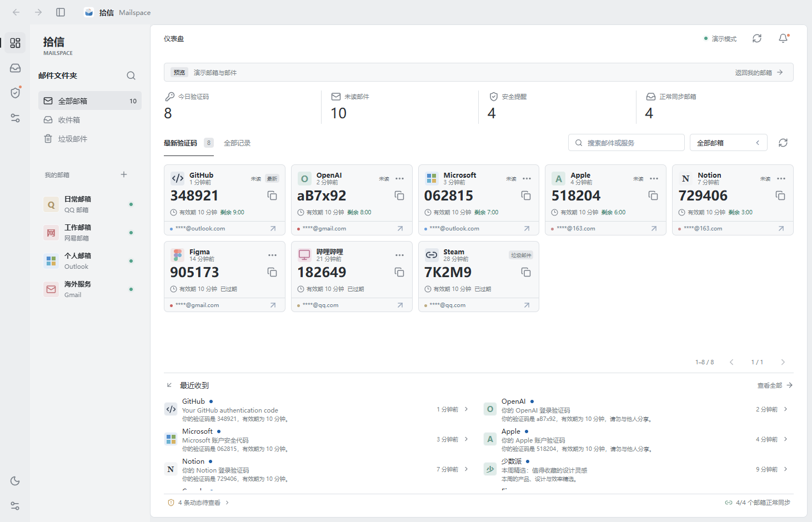Open the security shield icon in the left rail
The height and width of the screenshot is (522, 812).
coord(15,93)
